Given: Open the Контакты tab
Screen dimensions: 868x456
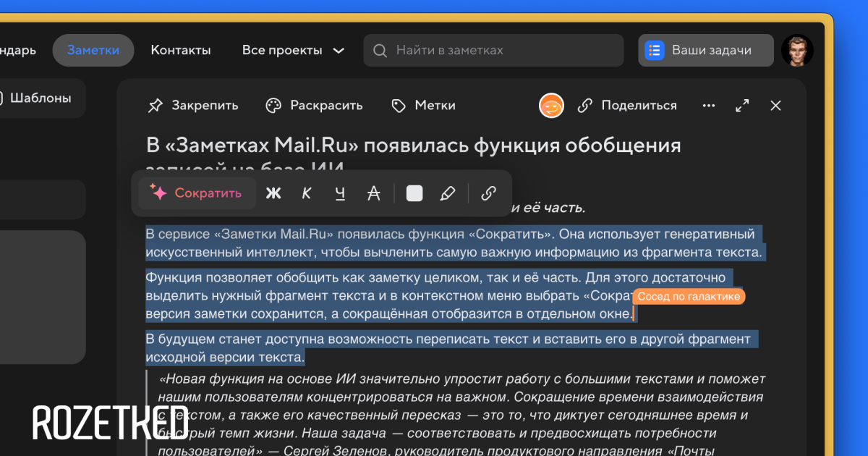Looking at the screenshot, I should pos(181,51).
